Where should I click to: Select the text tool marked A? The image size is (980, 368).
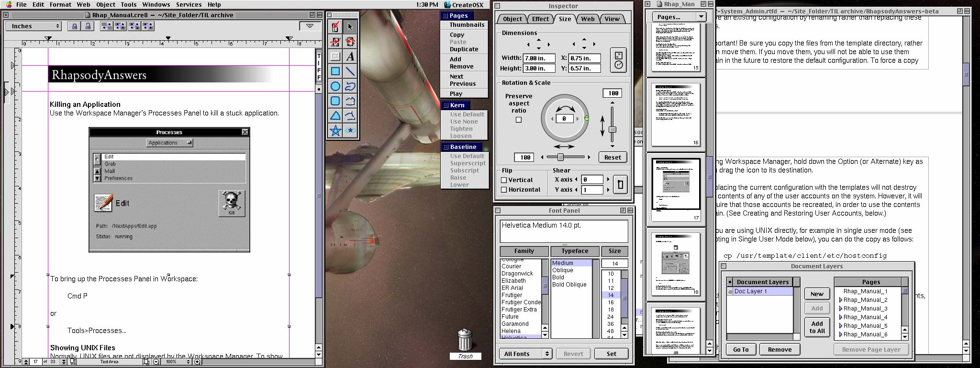tap(350, 57)
